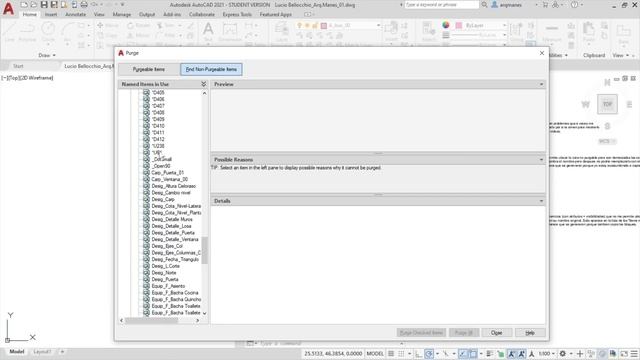Select the Dimension tool in Annotation panel
The width and height of the screenshot is (640, 360).
point(230,31)
